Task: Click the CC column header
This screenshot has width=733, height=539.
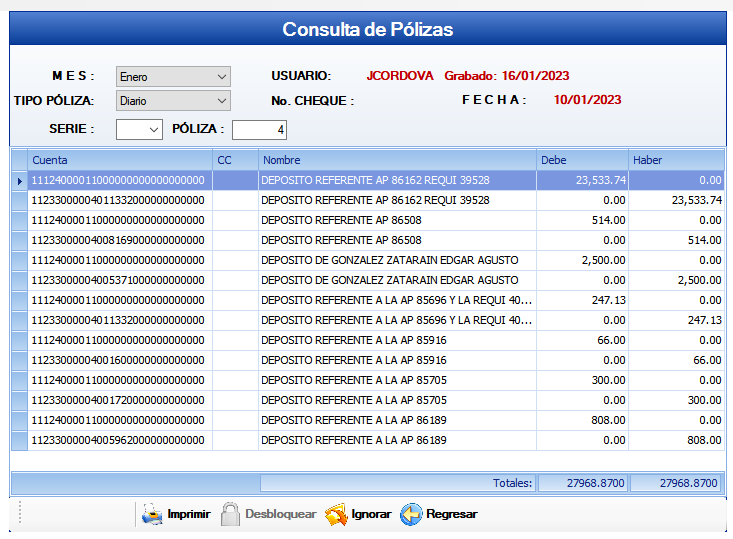Action: point(235,160)
